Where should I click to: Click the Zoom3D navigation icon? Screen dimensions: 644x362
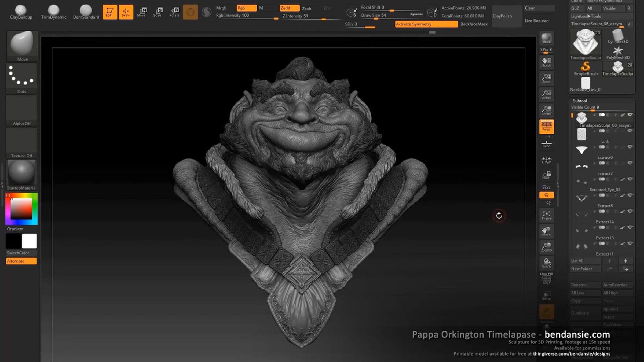tap(546, 247)
